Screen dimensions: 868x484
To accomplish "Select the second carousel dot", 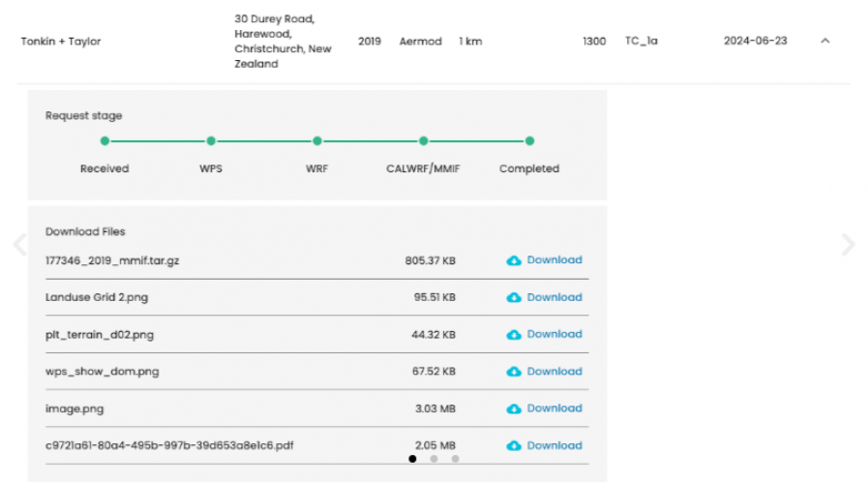I will click(x=434, y=459).
